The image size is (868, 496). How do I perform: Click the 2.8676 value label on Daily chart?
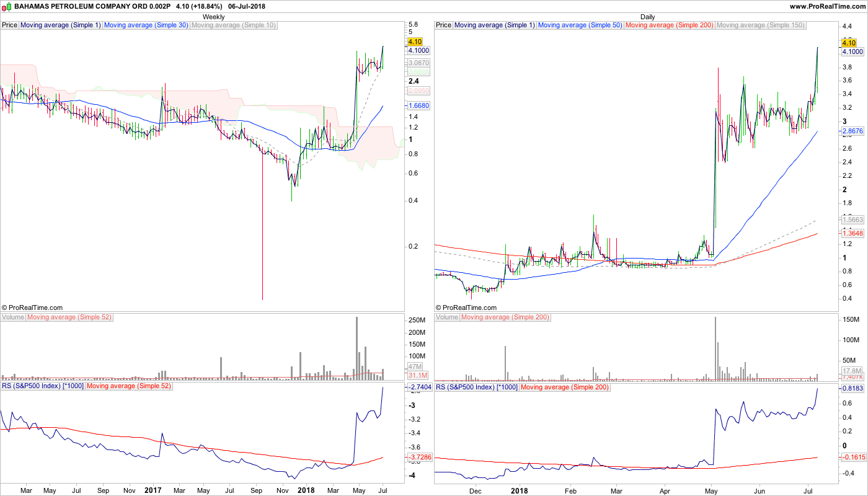click(x=852, y=131)
